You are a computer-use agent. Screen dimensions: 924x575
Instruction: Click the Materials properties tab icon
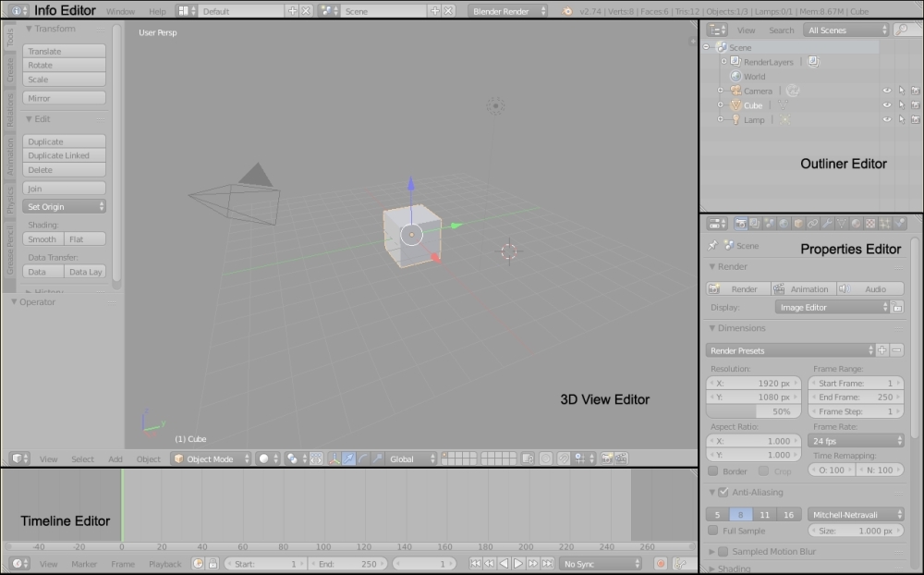coord(856,224)
